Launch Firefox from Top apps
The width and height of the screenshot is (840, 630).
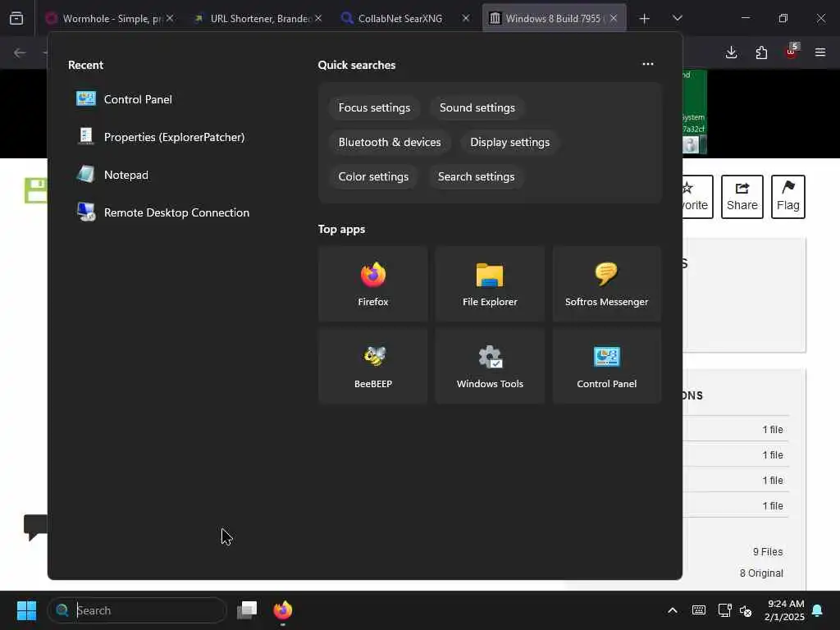(x=373, y=284)
